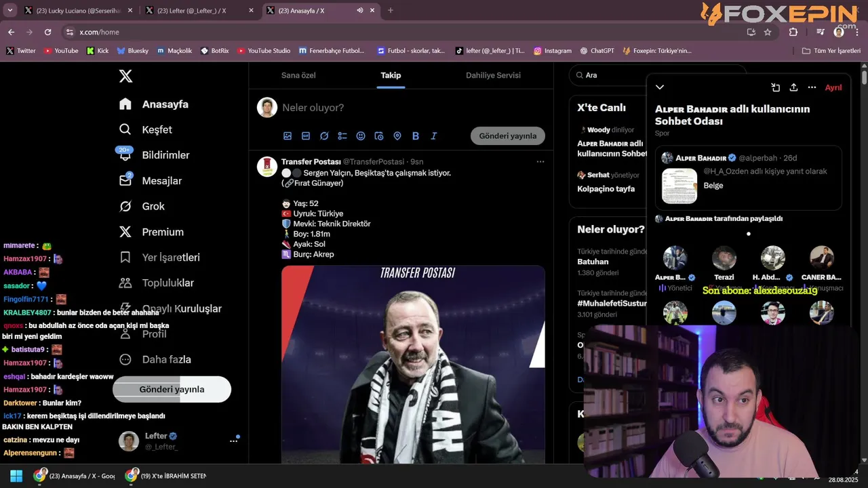The image size is (868, 488).
Task: Add a poll to the post
Action: pyautogui.click(x=342, y=136)
